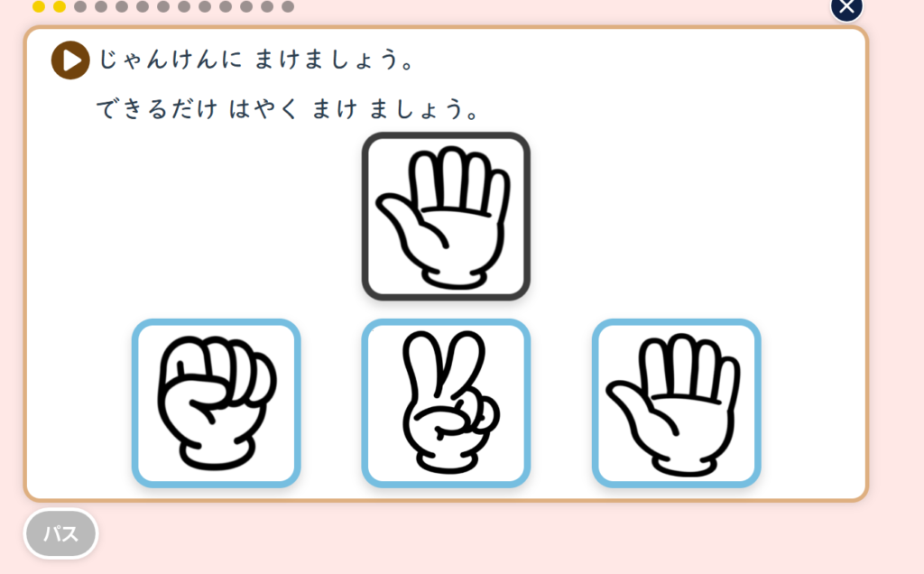The height and width of the screenshot is (574, 924).
Task: Select the seventh, middle progress dot
Action: (163, 6)
